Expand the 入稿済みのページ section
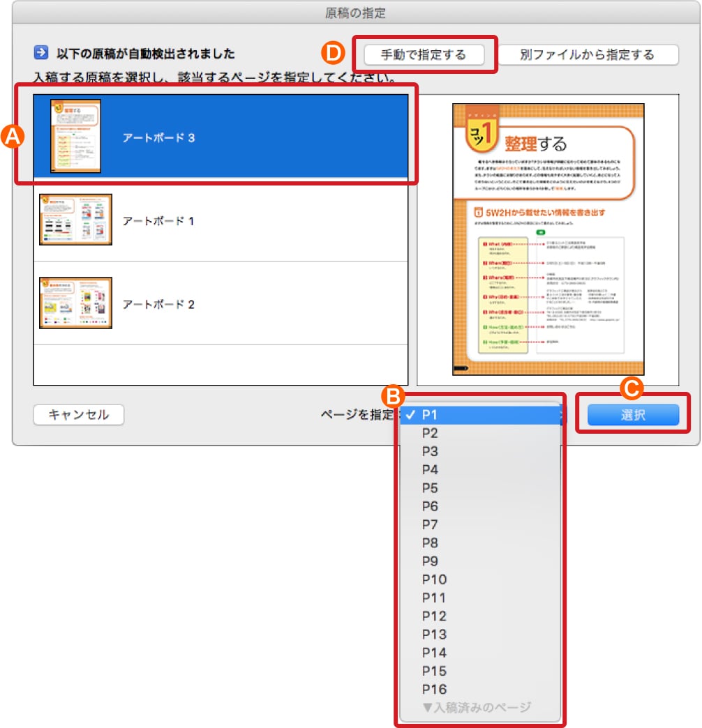 (477, 707)
